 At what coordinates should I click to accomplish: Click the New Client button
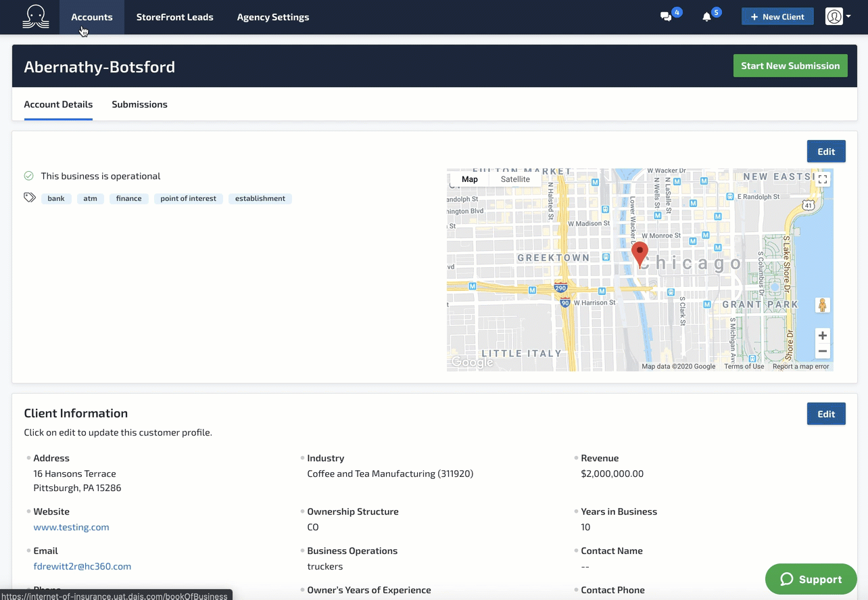[777, 17]
